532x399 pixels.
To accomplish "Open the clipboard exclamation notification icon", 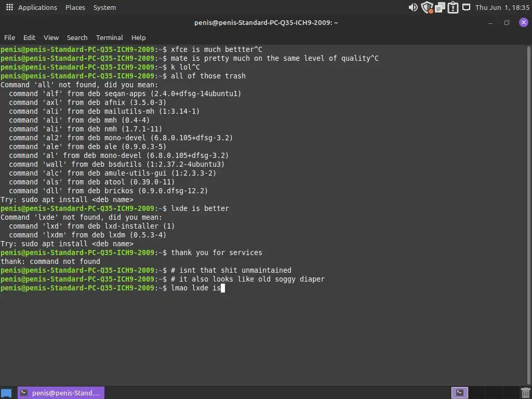I will 453,7.
